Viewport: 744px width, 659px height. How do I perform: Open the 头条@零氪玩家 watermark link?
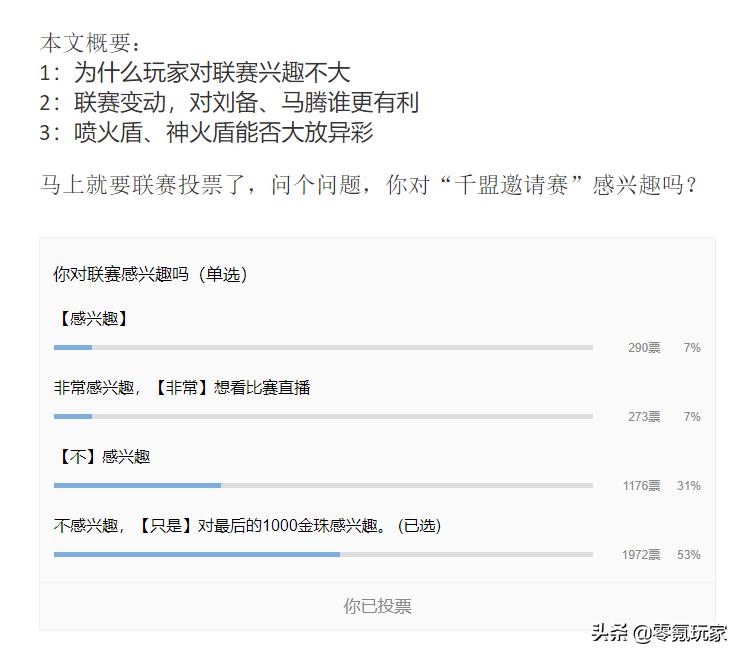click(x=658, y=633)
